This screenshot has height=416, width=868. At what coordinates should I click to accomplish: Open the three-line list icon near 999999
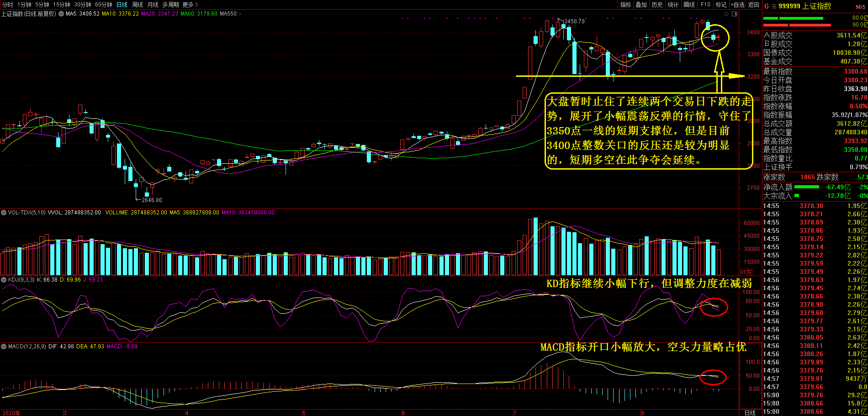(x=774, y=6)
